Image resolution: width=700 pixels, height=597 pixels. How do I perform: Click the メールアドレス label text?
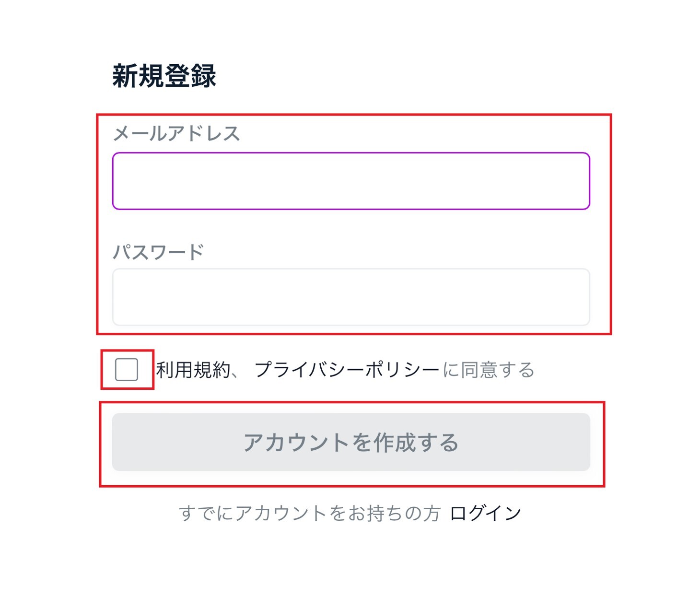tap(177, 133)
